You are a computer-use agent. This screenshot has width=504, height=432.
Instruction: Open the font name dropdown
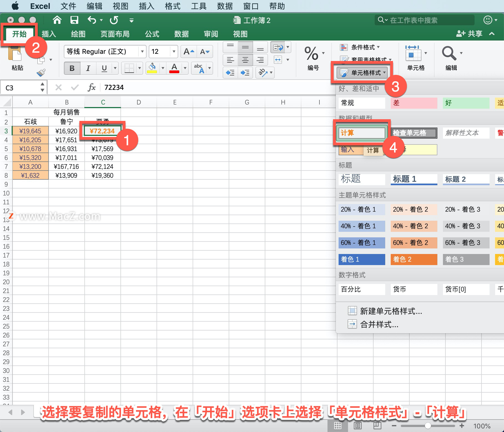coord(142,52)
